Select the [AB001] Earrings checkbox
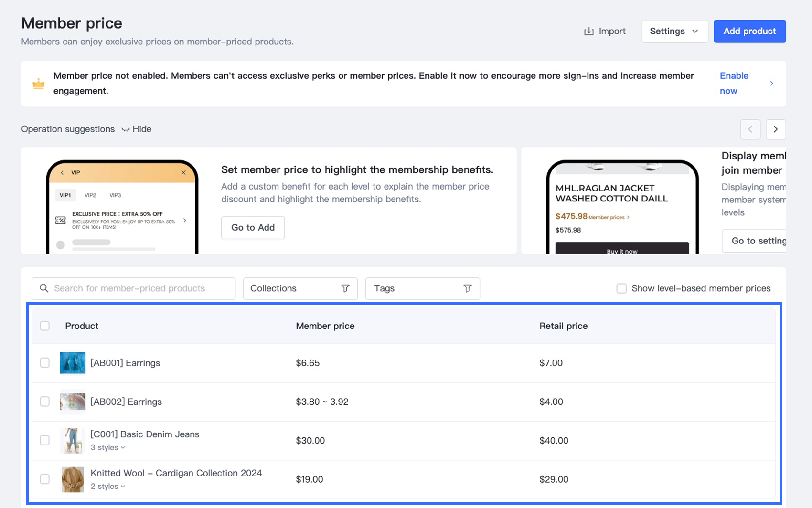The height and width of the screenshot is (508, 812). [45, 363]
